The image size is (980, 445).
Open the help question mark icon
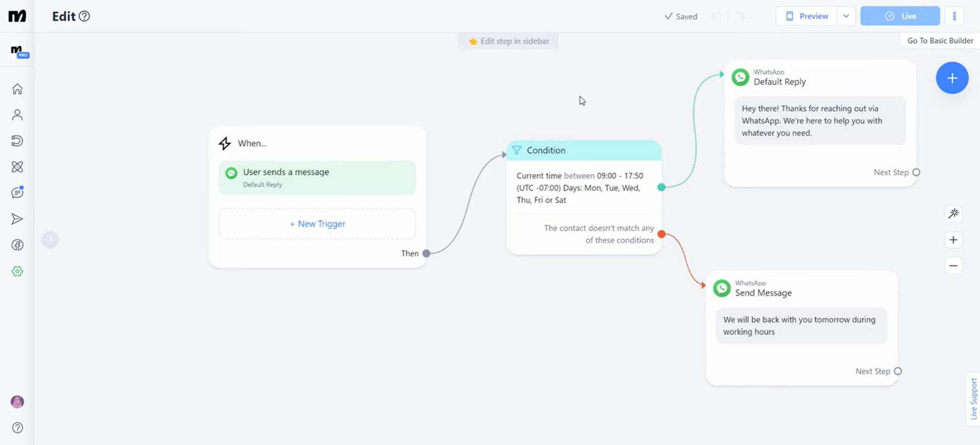(17, 428)
